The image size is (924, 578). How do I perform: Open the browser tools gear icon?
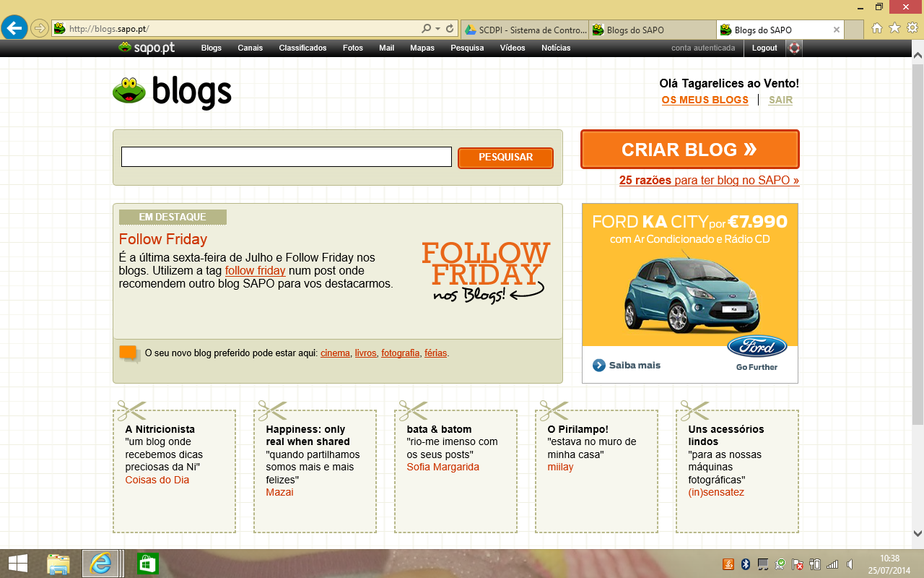(x=912, y=28)
